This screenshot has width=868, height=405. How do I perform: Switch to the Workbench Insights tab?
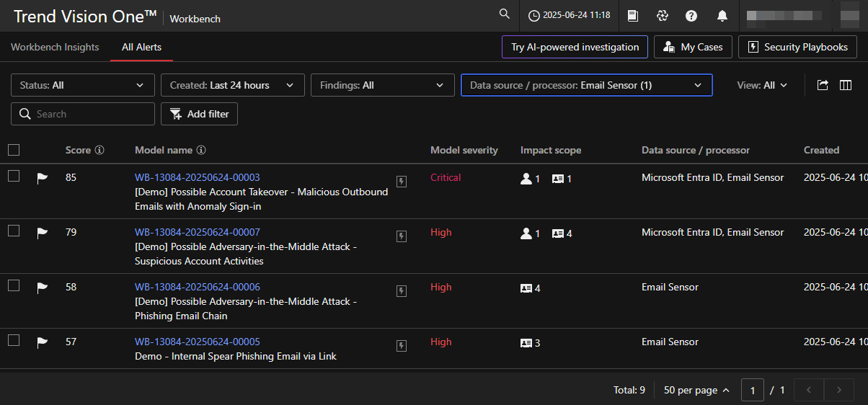coord(55,47)
